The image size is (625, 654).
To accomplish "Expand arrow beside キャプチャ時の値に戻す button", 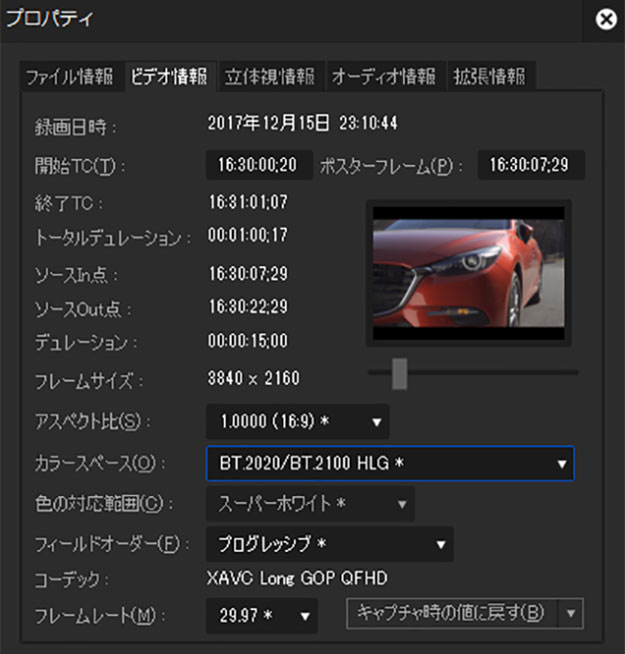I will tap(571, 613).
